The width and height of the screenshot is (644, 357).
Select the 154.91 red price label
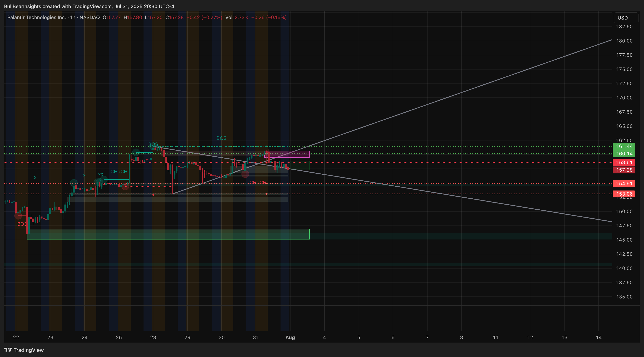(624, 184)
